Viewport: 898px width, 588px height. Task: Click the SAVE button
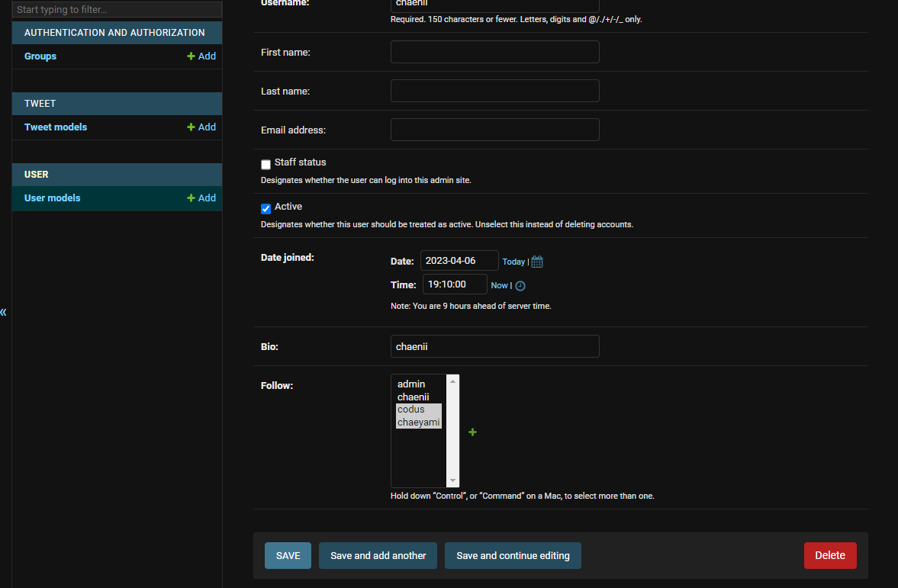(x=288, y=555)
